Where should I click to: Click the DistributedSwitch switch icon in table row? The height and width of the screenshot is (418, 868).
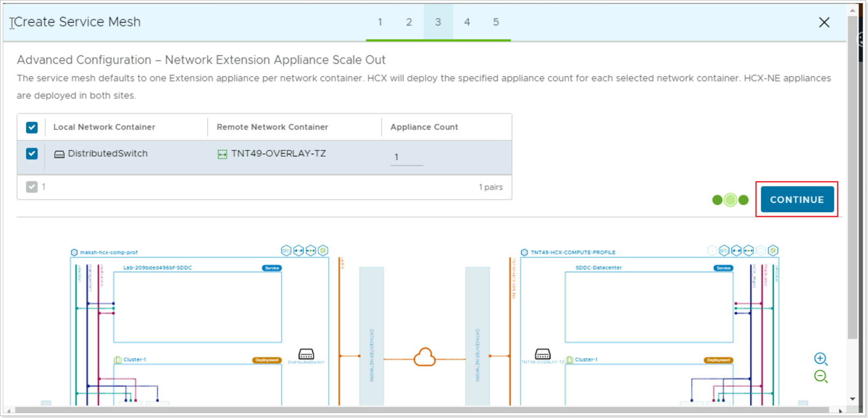[x=59, y=155]
